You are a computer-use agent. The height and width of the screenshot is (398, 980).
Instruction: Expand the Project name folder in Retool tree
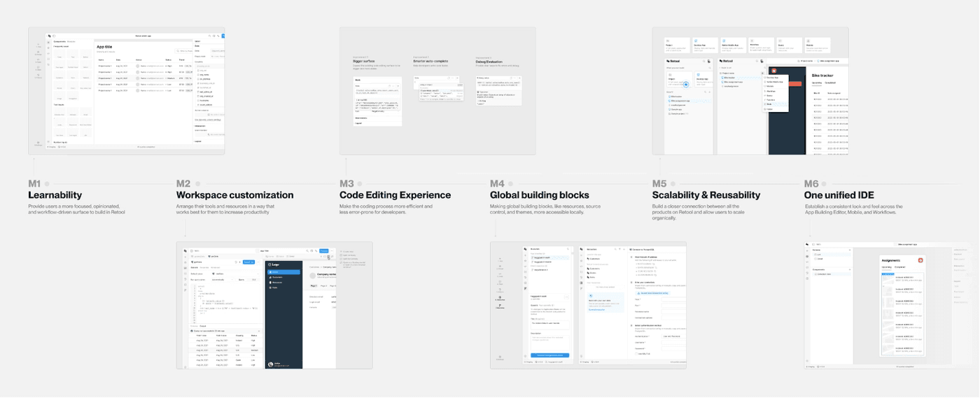[722, 73]
